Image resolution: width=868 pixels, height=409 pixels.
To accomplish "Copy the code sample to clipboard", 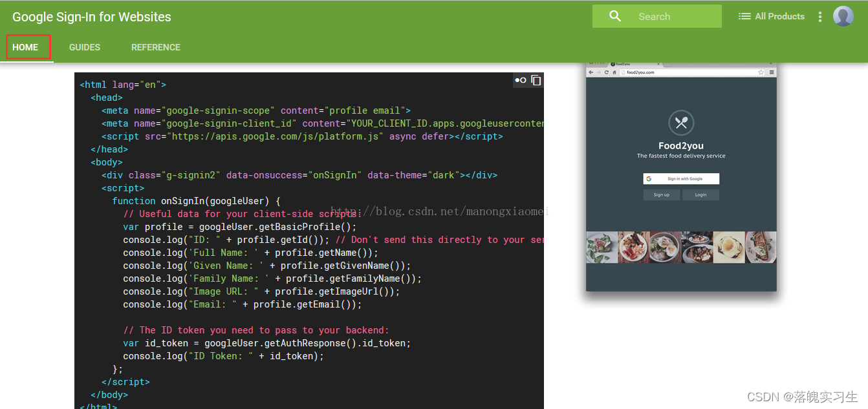I will point(536,80).
